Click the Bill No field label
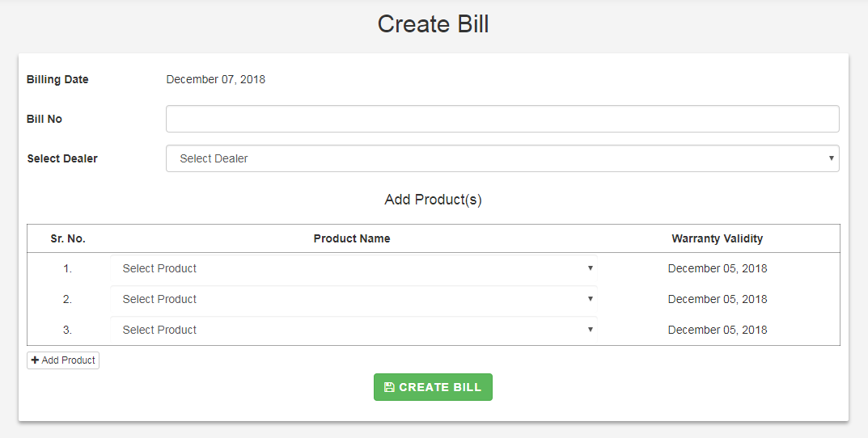This screenshot has width=868, height=438. click(44, 119)
